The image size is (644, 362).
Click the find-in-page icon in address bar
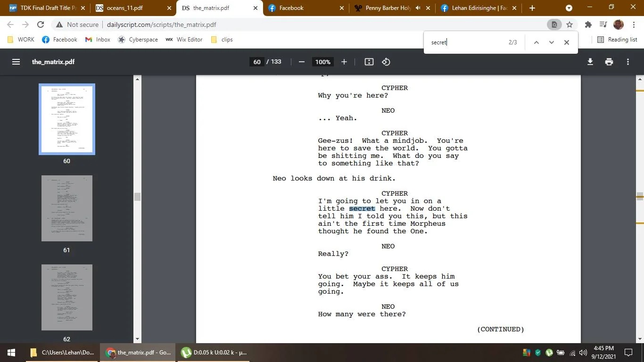coord(554,25)
